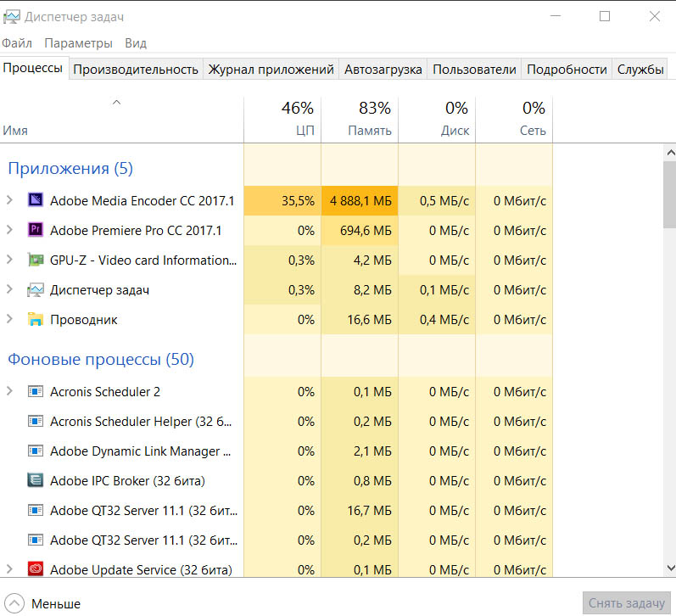Click the Меньше collapse arrow icon
Screen dimensions: 676x616
point(14,603)
